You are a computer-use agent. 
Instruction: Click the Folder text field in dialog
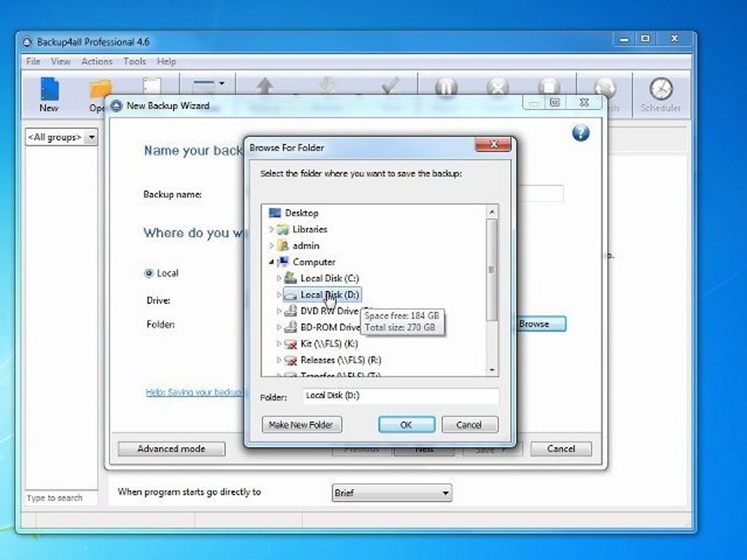pos(401,396)
